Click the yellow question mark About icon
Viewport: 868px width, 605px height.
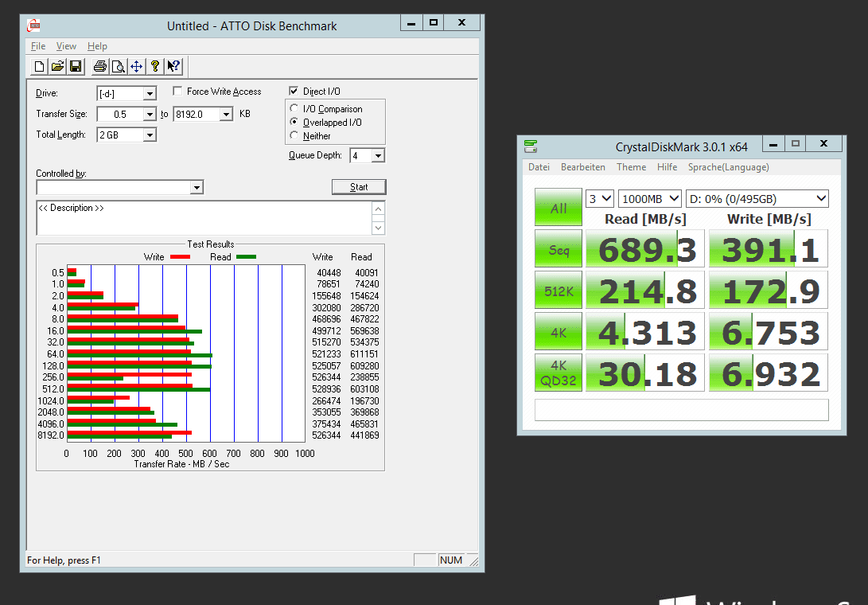point(155,66)
